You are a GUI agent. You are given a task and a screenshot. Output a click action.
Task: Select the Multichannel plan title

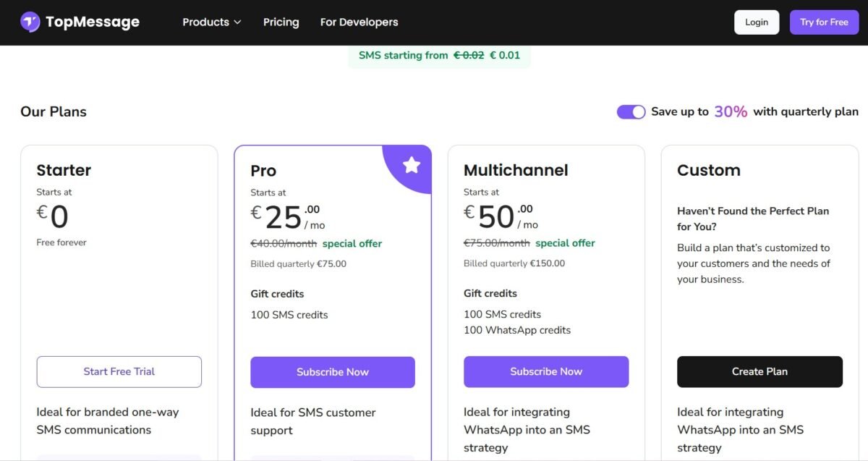516,170
